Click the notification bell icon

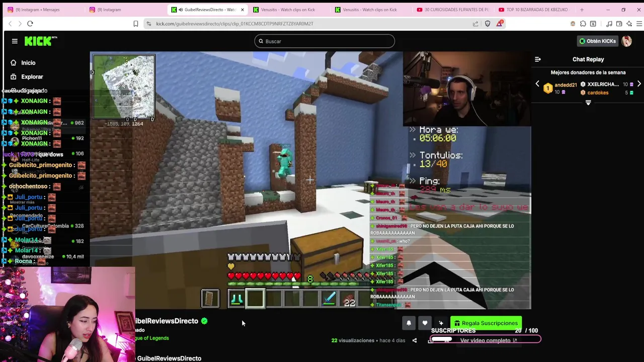[x=409, y=323]
